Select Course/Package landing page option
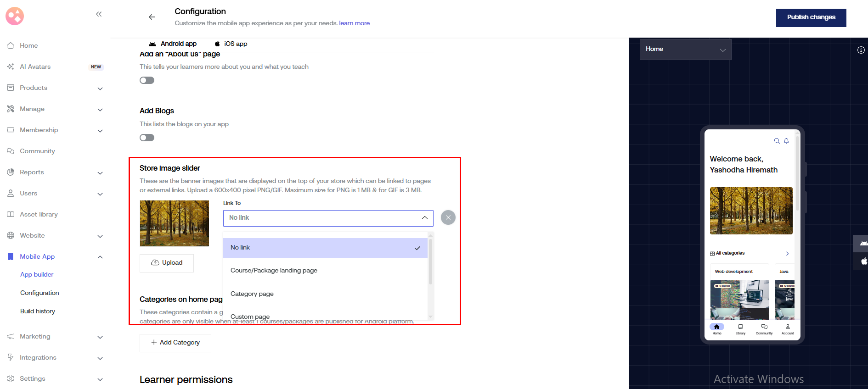The image size is (868, 389). [274, 271]
